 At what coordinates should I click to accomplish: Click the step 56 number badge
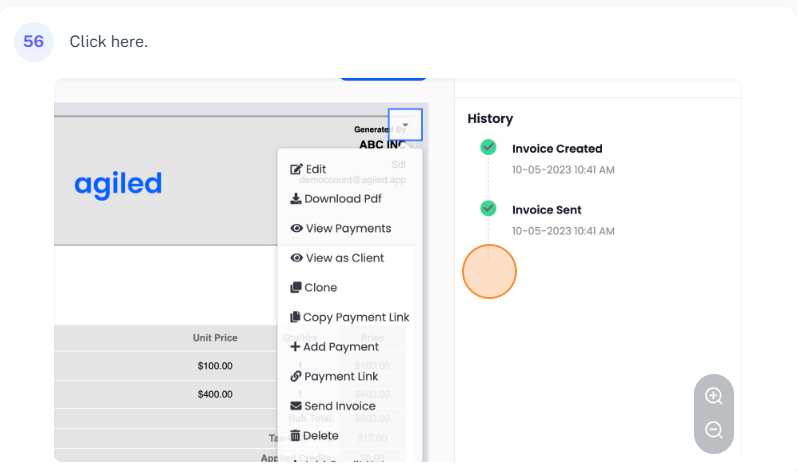34,42
